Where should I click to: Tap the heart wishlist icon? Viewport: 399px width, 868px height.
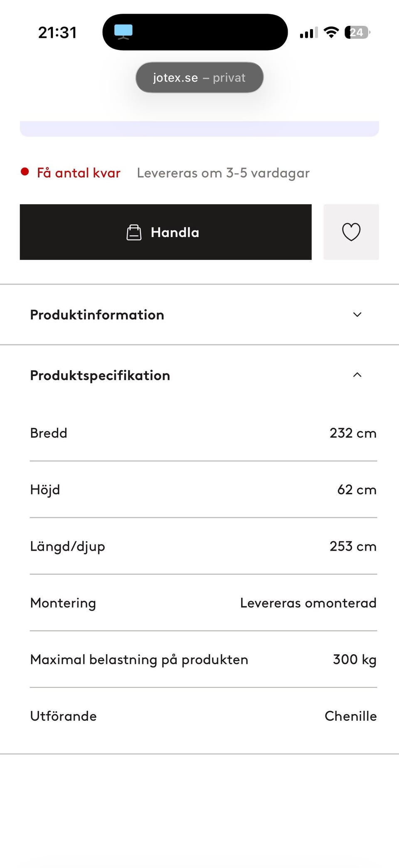[351, 232]
